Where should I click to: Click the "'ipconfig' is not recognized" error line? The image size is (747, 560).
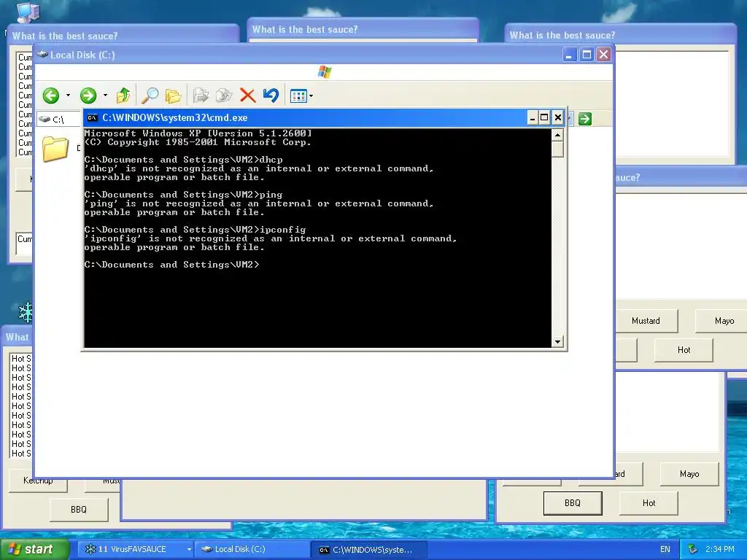pos(271,238)
